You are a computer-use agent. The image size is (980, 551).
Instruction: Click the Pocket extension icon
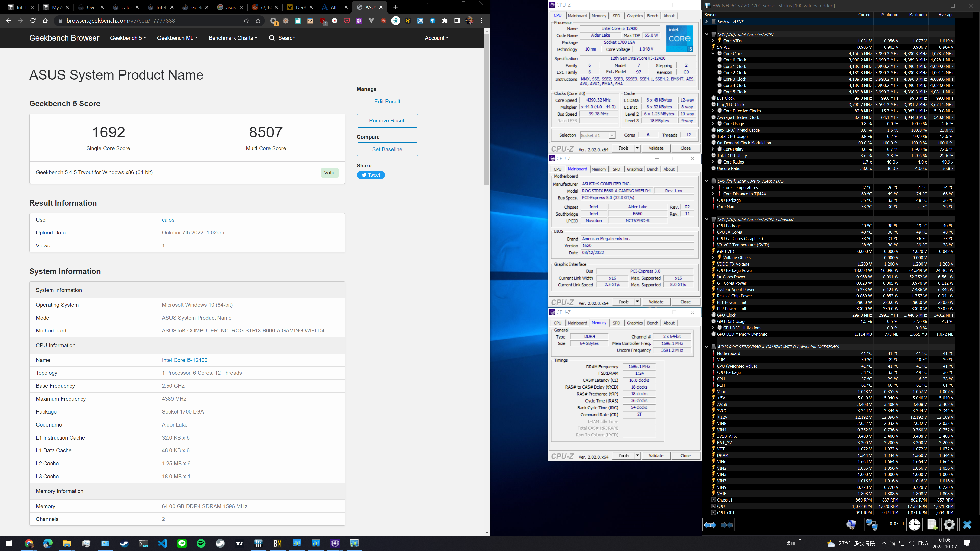point(347,21)
